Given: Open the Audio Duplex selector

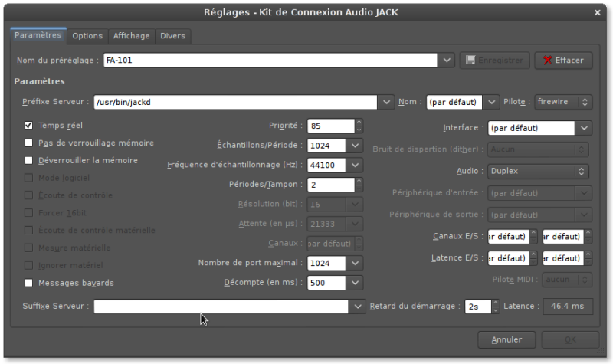Looking at the screenshot, I should (x=539, y=171).
